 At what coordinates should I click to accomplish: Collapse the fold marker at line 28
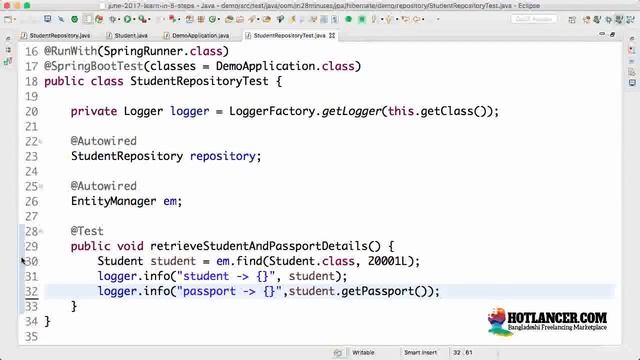[41, 232]
